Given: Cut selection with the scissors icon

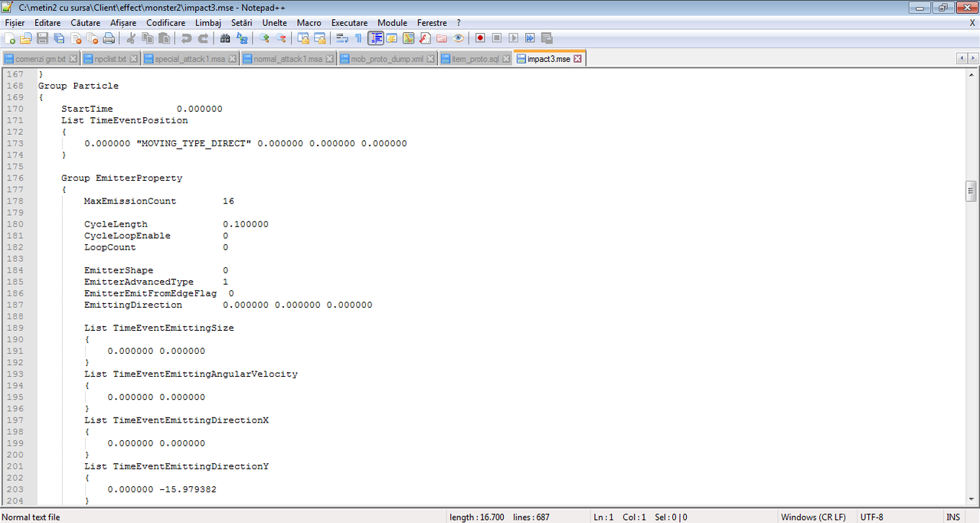Looking at the screenshot, I should [x=131, y=38].
